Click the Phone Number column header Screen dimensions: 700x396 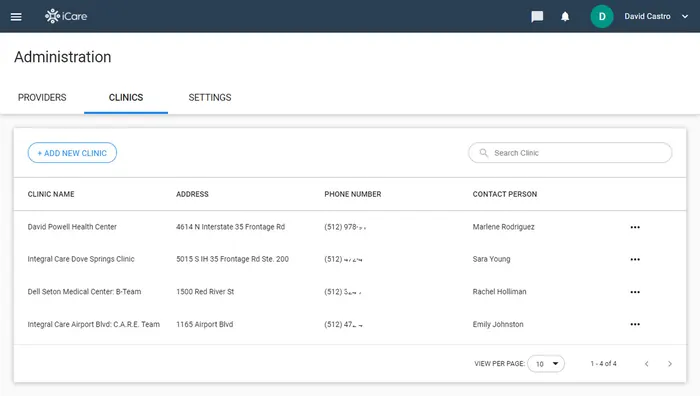click(x=353, y=194)
